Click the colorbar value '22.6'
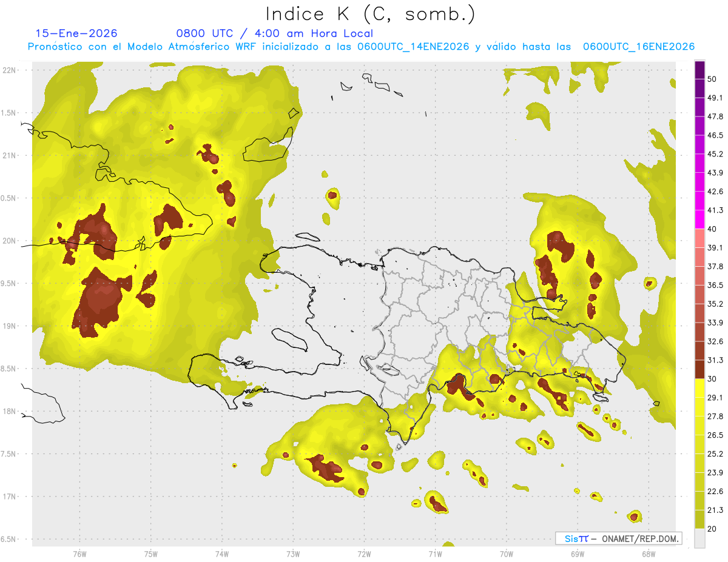Viewport: 728px width, 562px height. (x=715, y=491)
